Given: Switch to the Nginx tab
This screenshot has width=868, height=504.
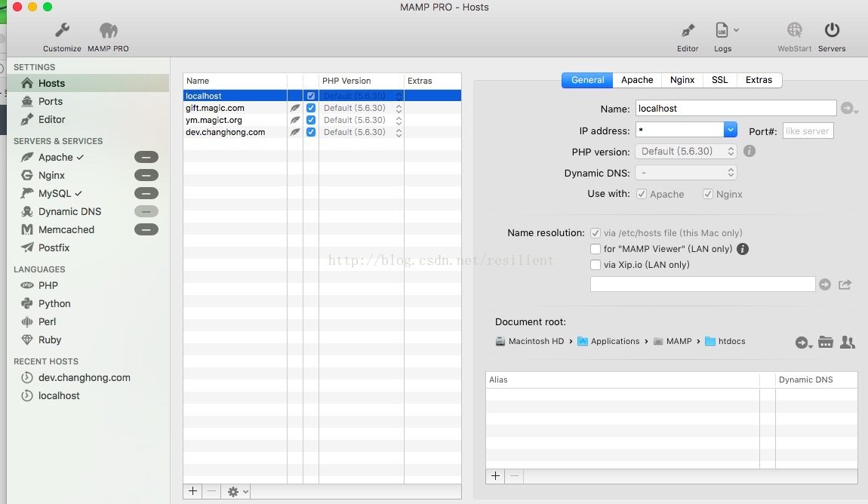Looking at the screenshot, I should (682, 80).
